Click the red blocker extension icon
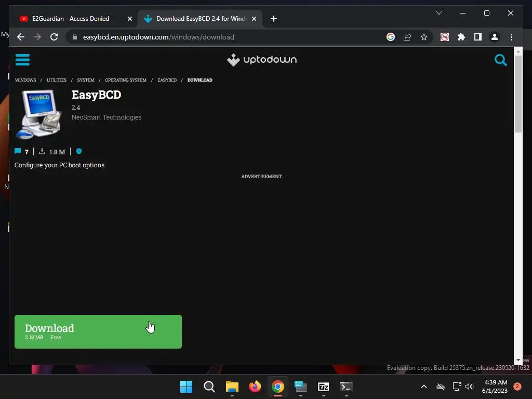This screenshot has height=399, width=532. [x=445, y=37]
